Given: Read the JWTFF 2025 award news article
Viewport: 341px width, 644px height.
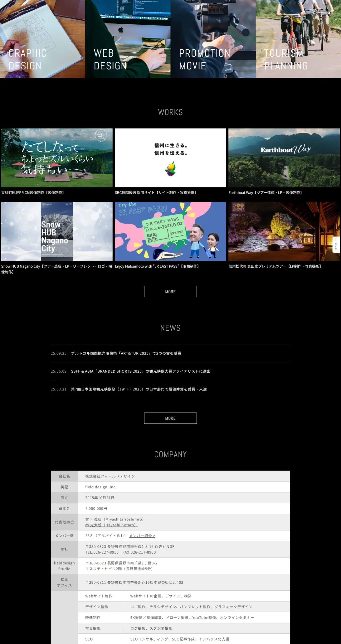Looking at the screenshot, I should (139, 389).
